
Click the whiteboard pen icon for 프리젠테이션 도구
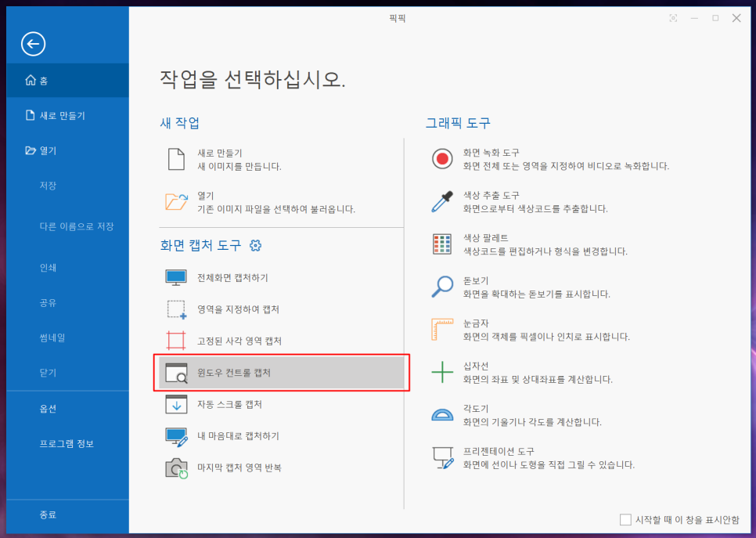coord(443,458)
